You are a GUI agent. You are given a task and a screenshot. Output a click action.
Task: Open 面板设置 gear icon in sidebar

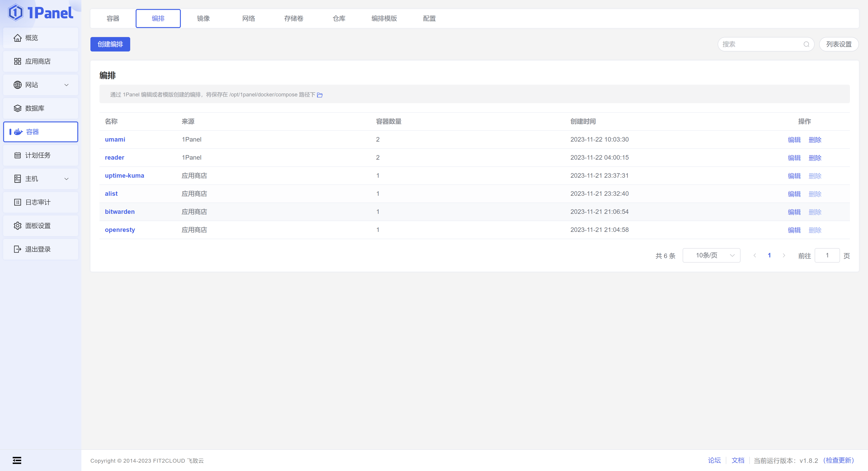[x=18, y=226]
